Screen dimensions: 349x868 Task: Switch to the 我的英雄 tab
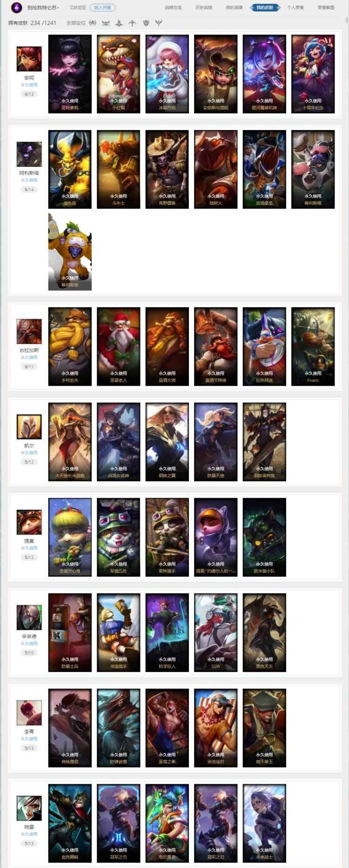coord(234,7)
